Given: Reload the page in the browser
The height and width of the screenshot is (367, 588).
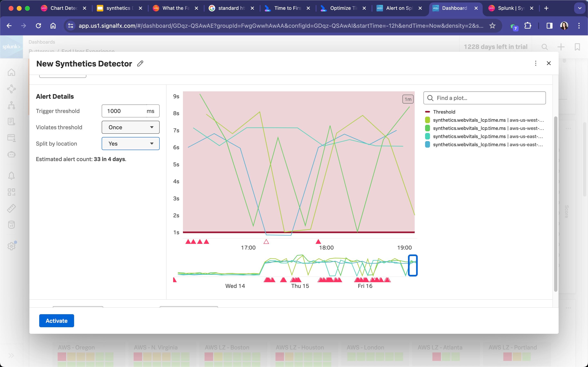Looking at the screenshot, I should [x=38, y=26].
